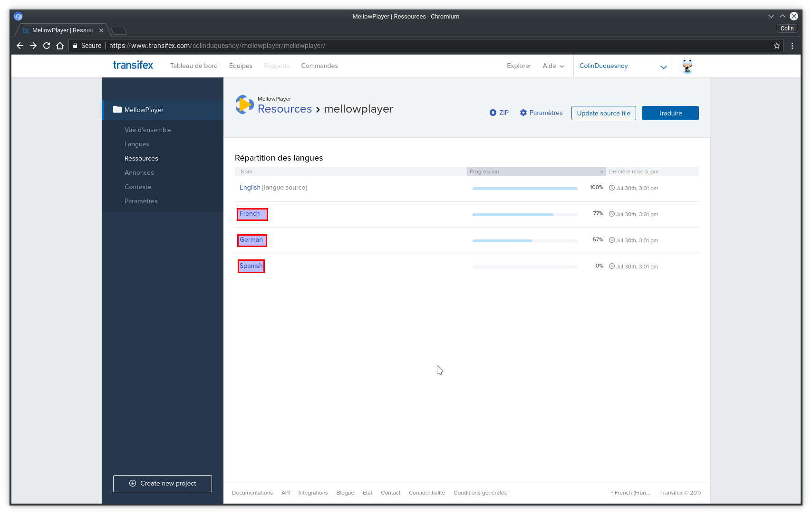
Task: Click the user avatar icon
Action: coord(687,66)
